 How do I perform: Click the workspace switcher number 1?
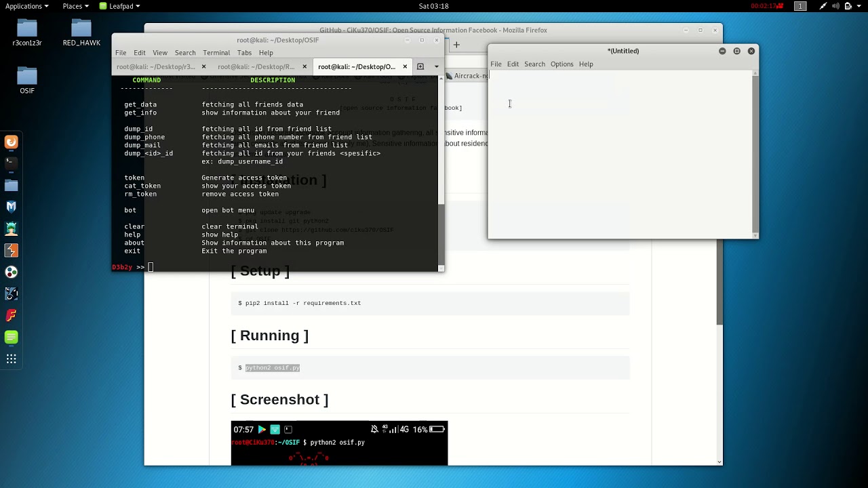click(800, 6)
